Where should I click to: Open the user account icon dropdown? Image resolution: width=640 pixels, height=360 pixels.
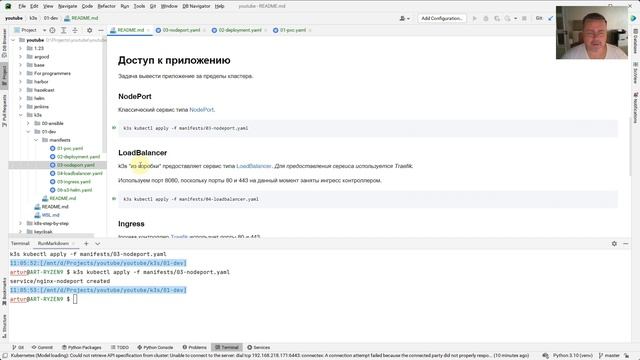(x=404, y=18)
